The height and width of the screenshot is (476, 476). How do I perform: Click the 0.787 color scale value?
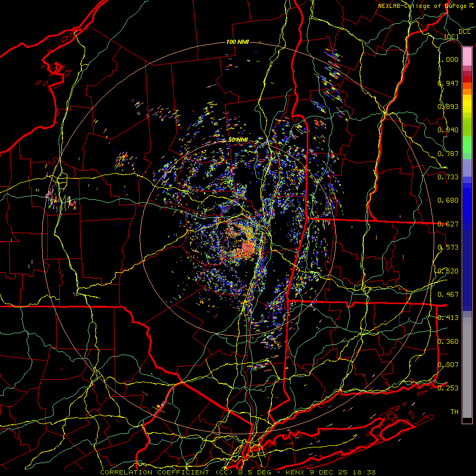click(x=448, y=153)
